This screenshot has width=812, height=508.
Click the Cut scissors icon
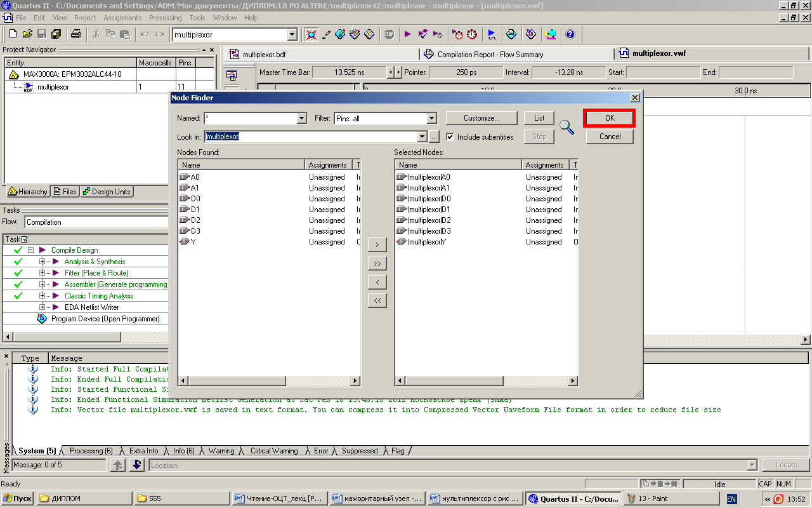click(x=96, y=34)
